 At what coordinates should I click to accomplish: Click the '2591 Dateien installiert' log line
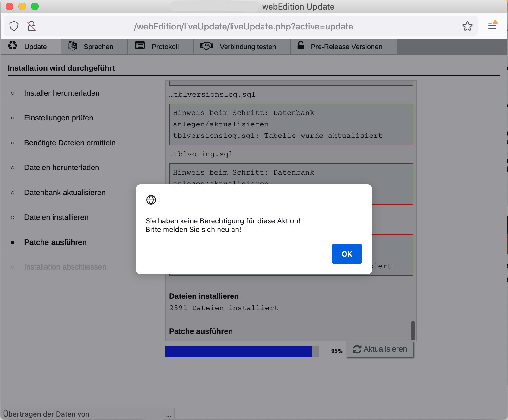[x=224, y=308]
